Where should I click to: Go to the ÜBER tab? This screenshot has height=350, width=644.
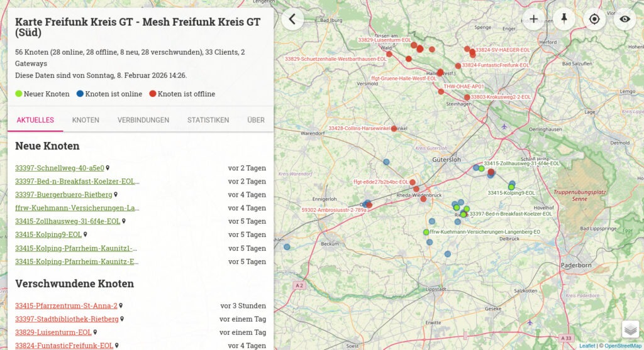[x=255, y=120]
